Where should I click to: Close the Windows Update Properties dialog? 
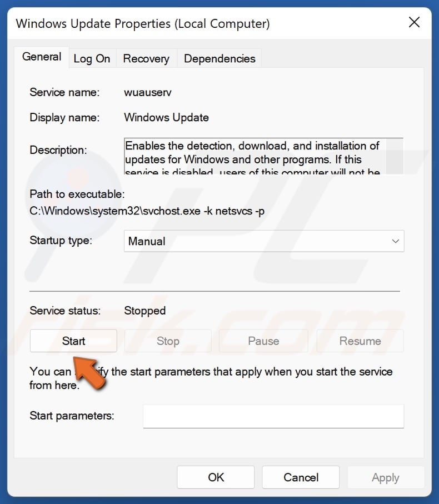click(x=414, y=23)
